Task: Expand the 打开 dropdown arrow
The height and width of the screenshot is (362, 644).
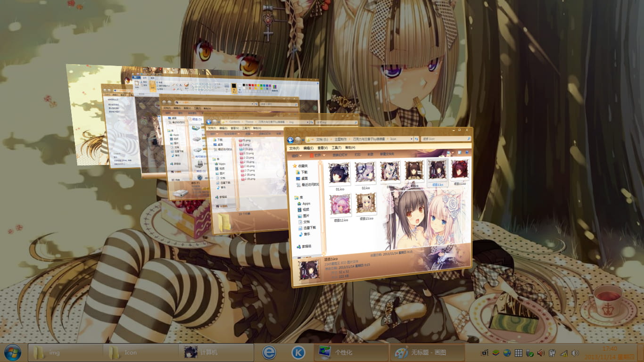Action: pyautogui.click(x=324, y=155)
